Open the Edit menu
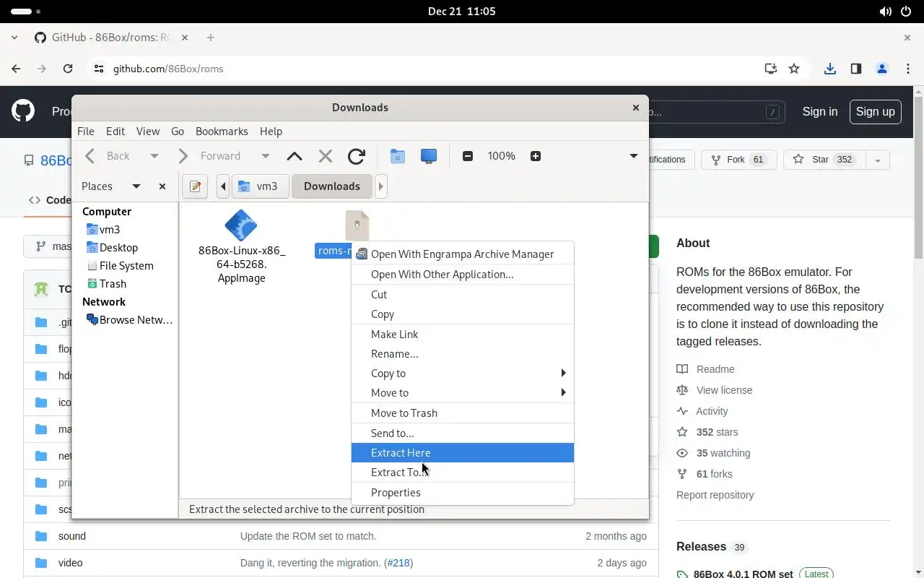Screen dimensions: 924x578 coord(115,131)
